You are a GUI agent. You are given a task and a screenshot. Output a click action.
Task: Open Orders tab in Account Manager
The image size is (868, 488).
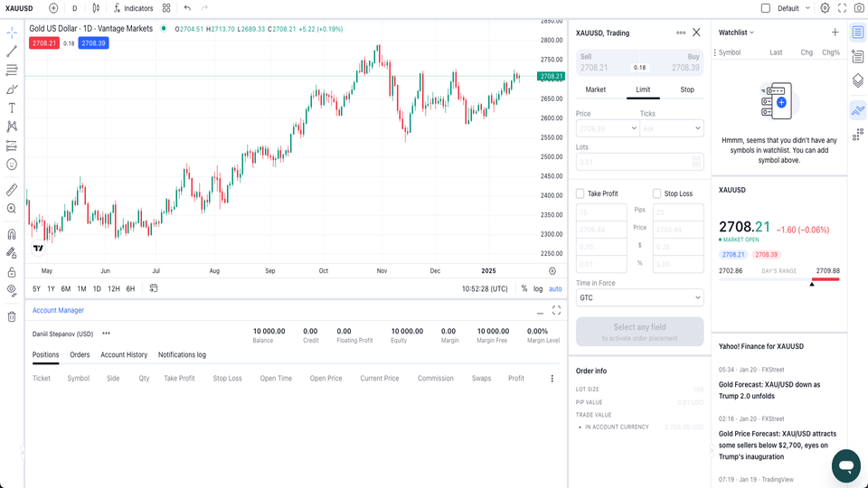click(x=80, y=354)
